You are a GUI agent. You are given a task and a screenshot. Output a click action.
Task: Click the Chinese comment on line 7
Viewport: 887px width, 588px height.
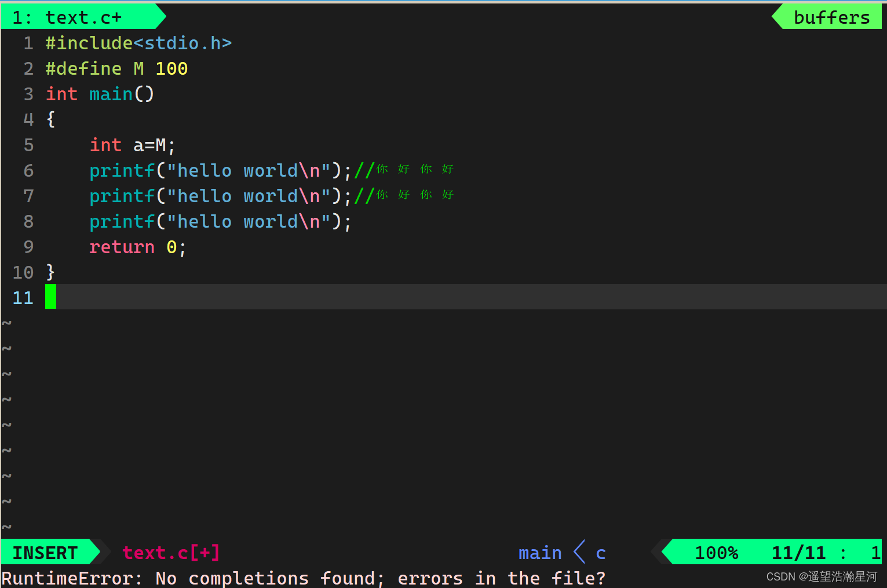pyautogui.click(x=404, y=195)
